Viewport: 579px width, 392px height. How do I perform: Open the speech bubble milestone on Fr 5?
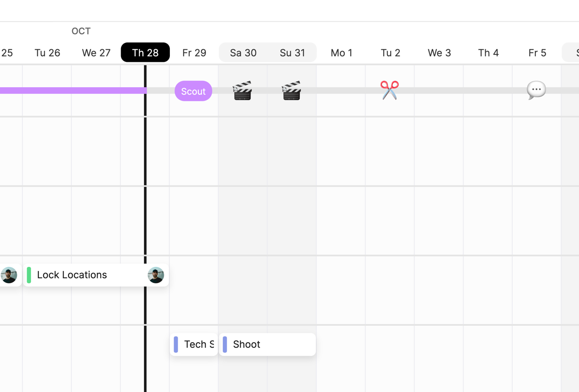536,90
